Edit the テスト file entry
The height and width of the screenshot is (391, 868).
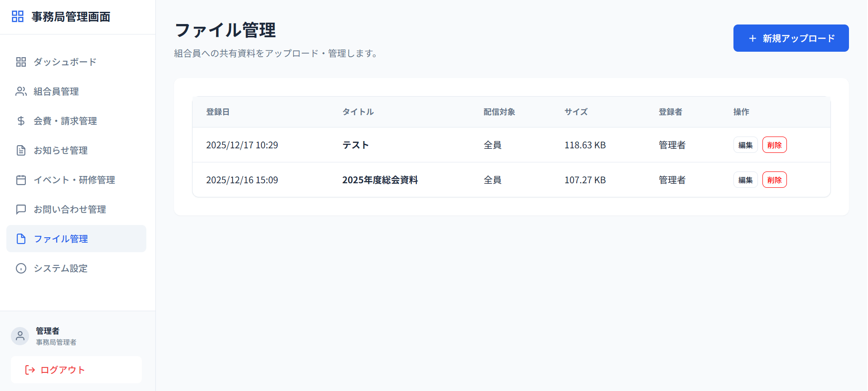745,145
